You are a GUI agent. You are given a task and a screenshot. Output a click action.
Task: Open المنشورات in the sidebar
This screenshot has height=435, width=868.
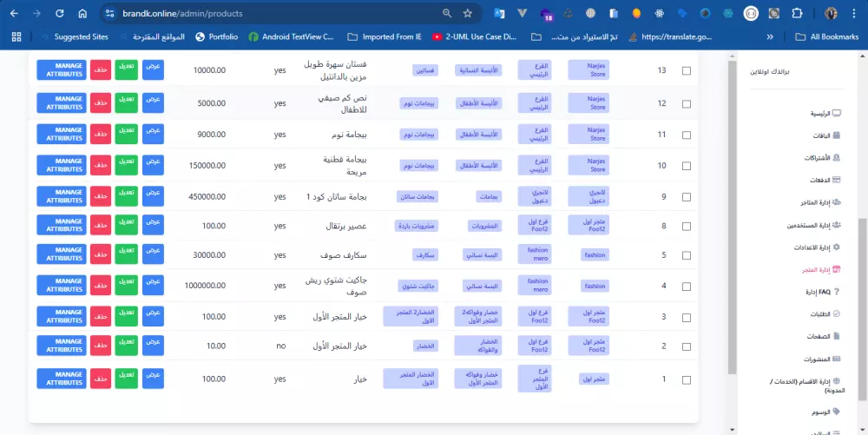822,359
